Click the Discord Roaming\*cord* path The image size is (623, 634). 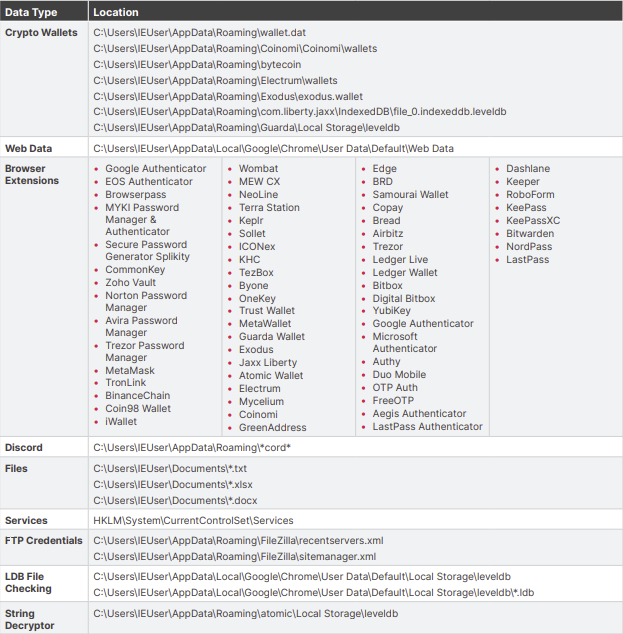192,448
